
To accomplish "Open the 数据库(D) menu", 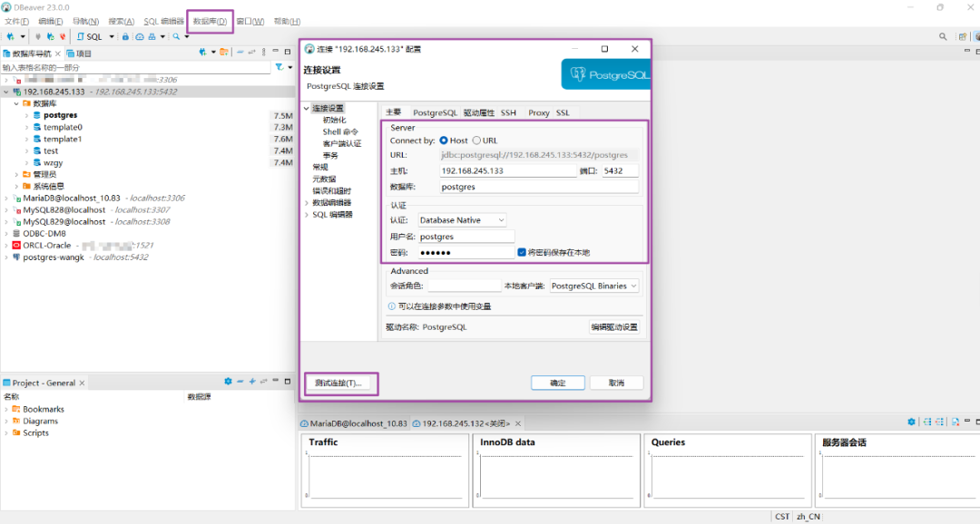I will (x=210, y=21).
